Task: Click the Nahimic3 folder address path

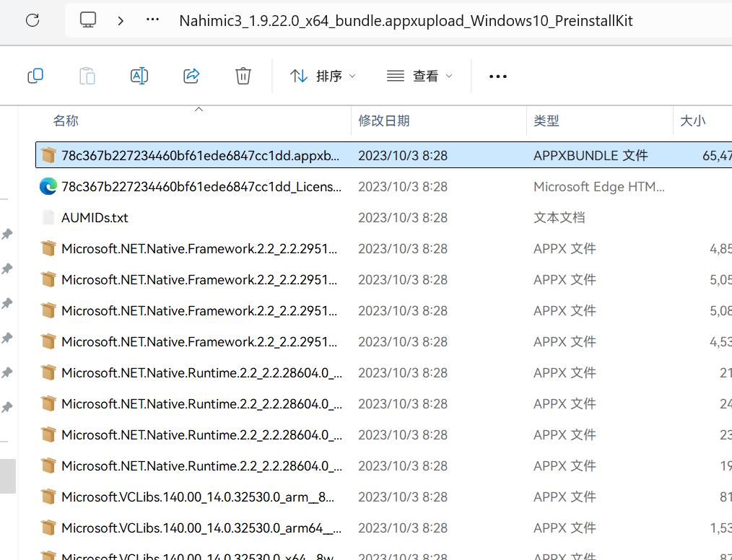Action: pyautogui.click(x=406, y=20)
